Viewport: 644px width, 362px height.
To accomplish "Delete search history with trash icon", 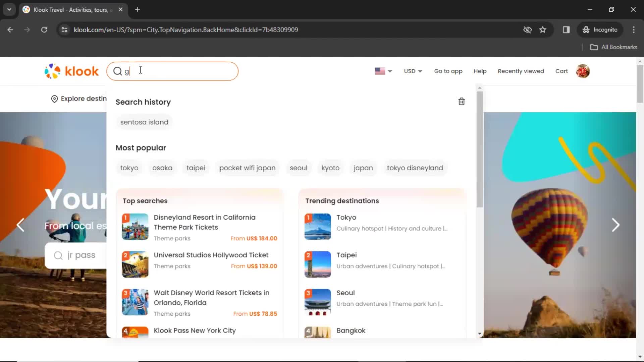I will pyautogui.click(x=462, y=102).
